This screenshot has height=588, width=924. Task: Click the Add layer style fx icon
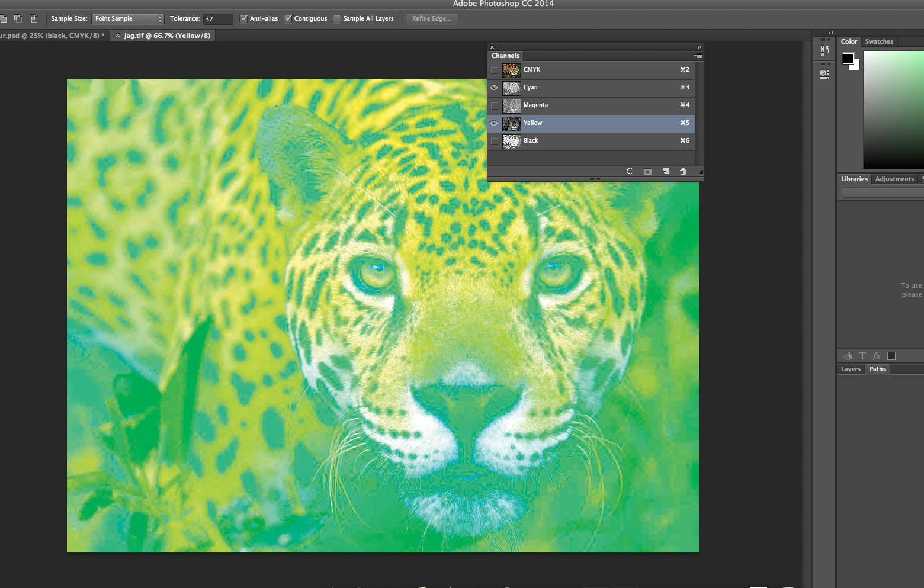click(x=877, y=356)
